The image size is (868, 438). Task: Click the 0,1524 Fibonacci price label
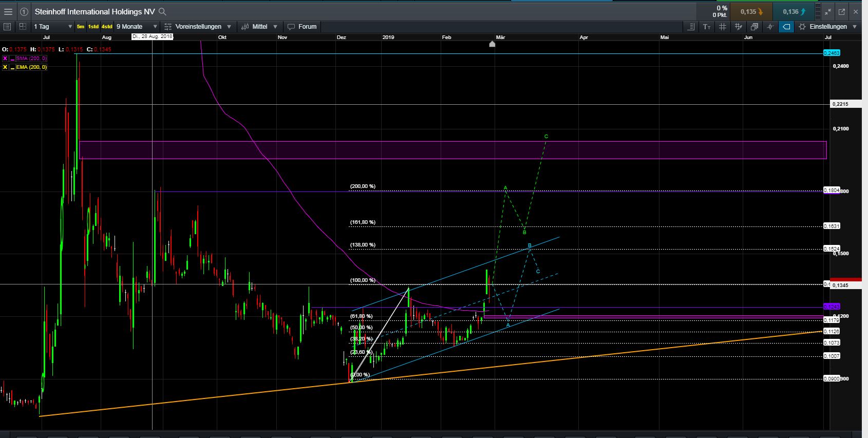[832, 249]
